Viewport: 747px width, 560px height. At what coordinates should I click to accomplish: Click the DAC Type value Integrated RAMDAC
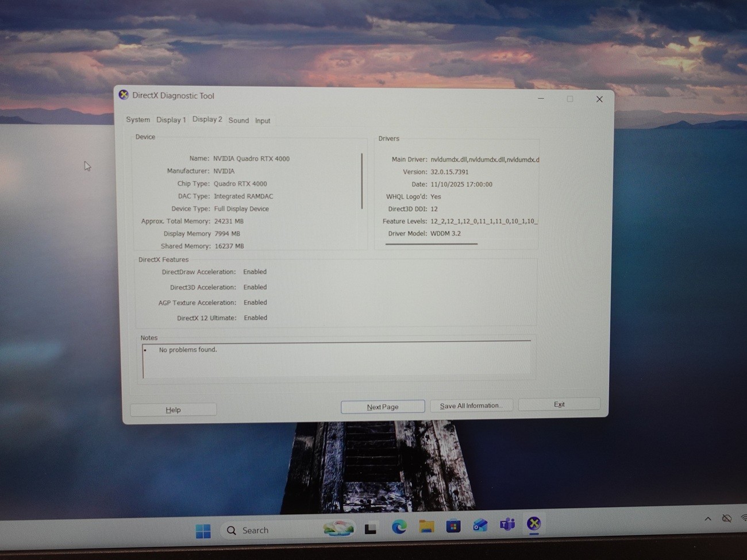pyautogui.click(x=244, y=196)
